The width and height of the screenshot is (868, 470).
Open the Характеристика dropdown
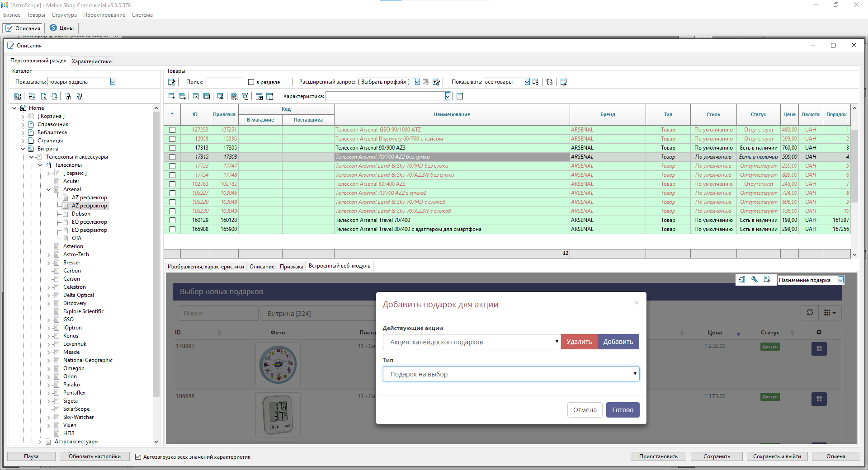(x=448, y=96)
